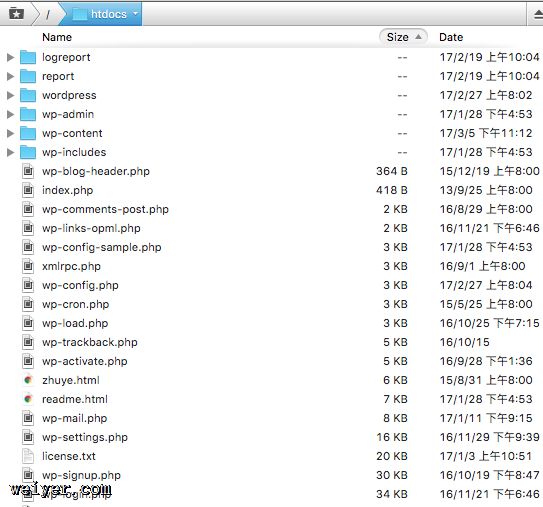Expand the report folder triangle
Screen dimensions: 543x507
pyautogui.click(x=10, y=76)
